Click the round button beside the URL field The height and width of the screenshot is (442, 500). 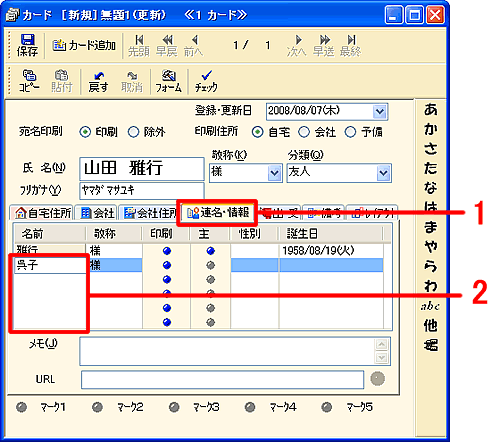(378, 379)
